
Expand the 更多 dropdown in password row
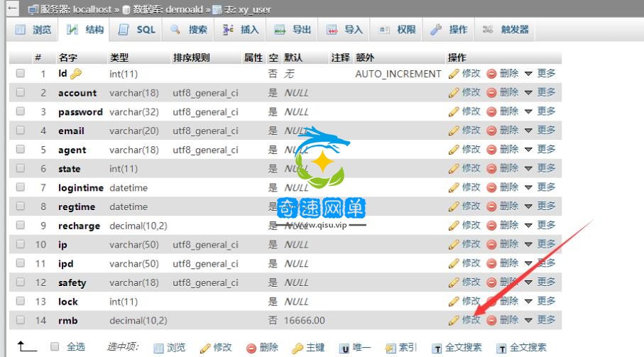tap(540, 111)
